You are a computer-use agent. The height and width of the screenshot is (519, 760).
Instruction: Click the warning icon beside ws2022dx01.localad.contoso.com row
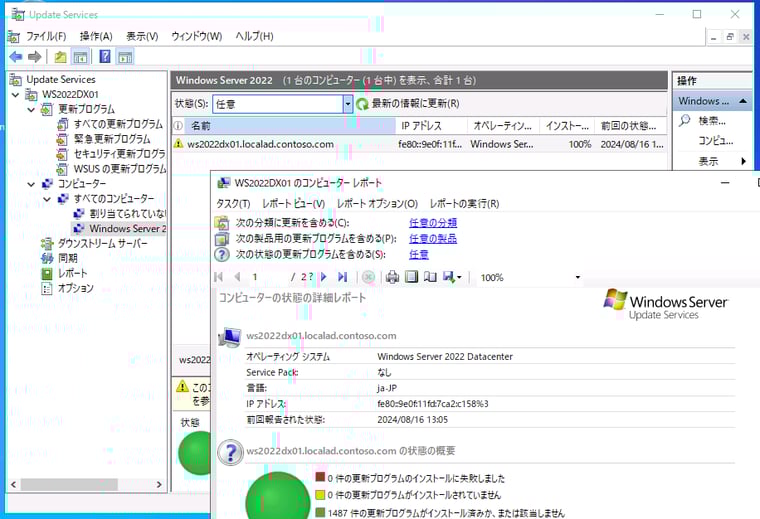click(178, 144)
